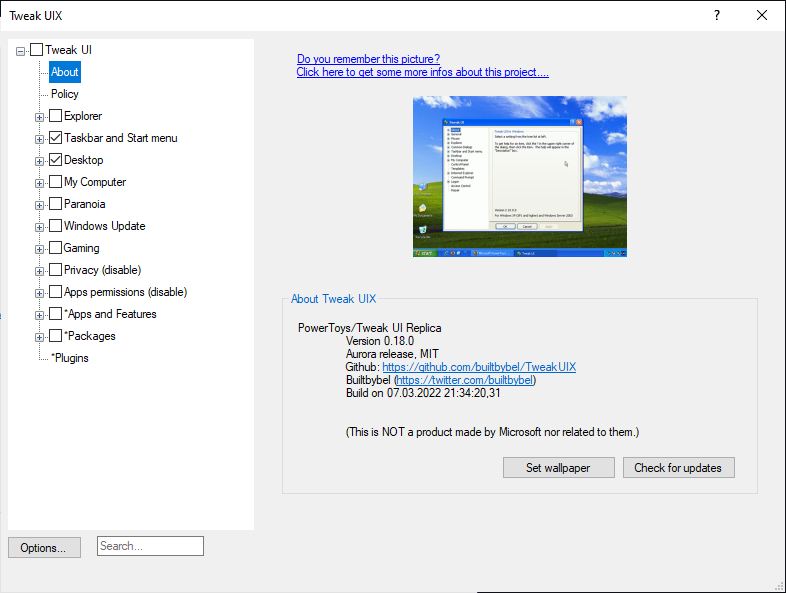This screenshot has width=786, height=593.
Task: Expand the Desktop node
Action: (39, 161)
